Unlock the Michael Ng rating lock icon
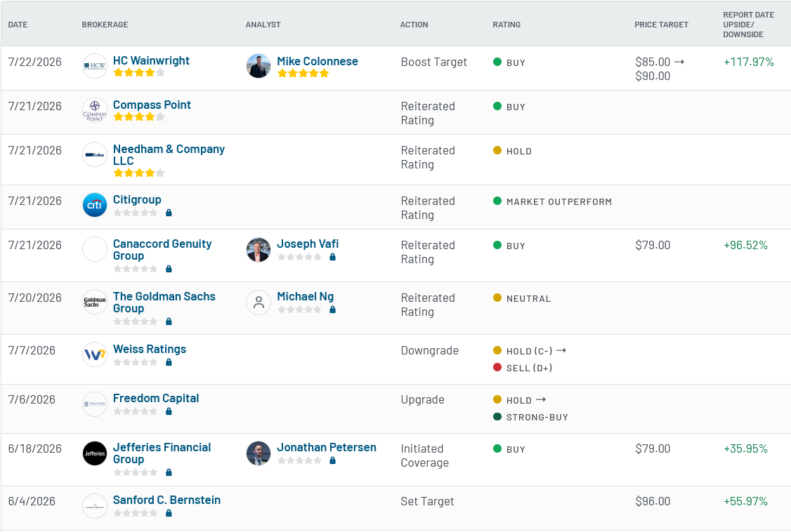Viewport: 791px width, 532px height. point(332,310)
